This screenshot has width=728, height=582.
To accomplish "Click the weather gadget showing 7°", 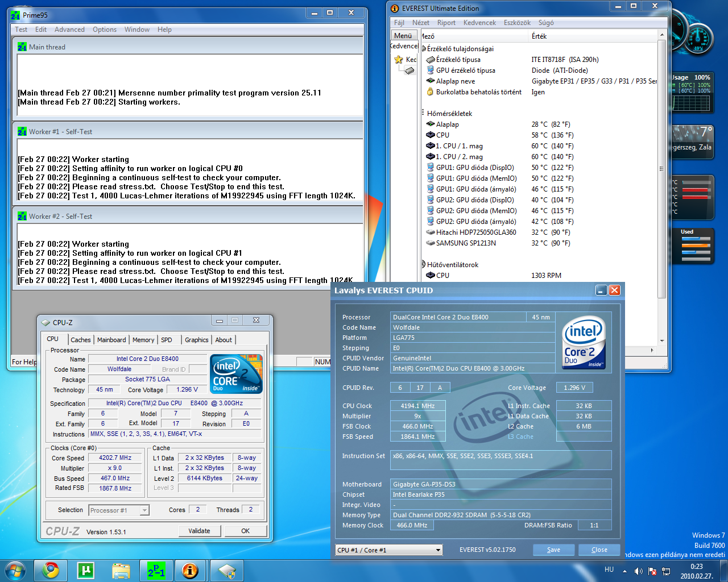I will pos(692,141).
